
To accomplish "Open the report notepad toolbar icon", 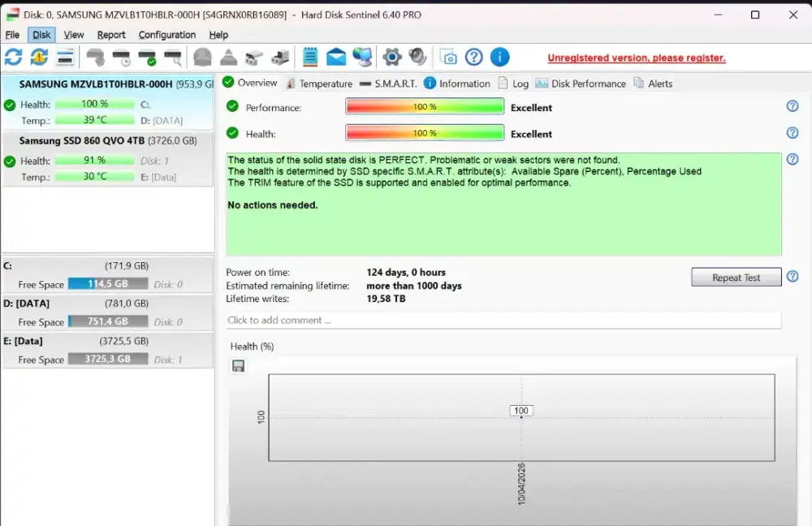I will coord(310,57).
